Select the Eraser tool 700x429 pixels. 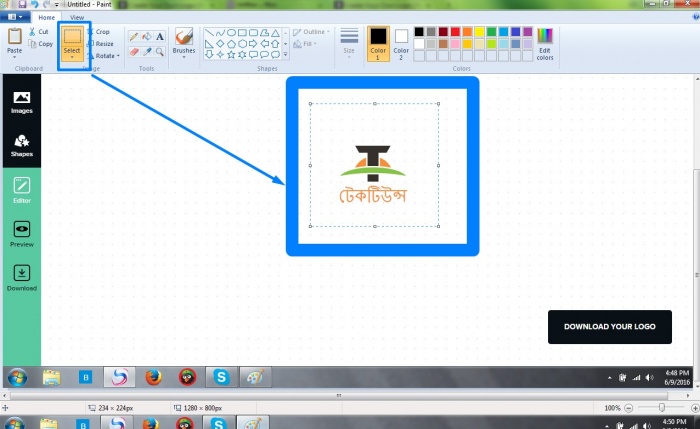coord(133,52)
